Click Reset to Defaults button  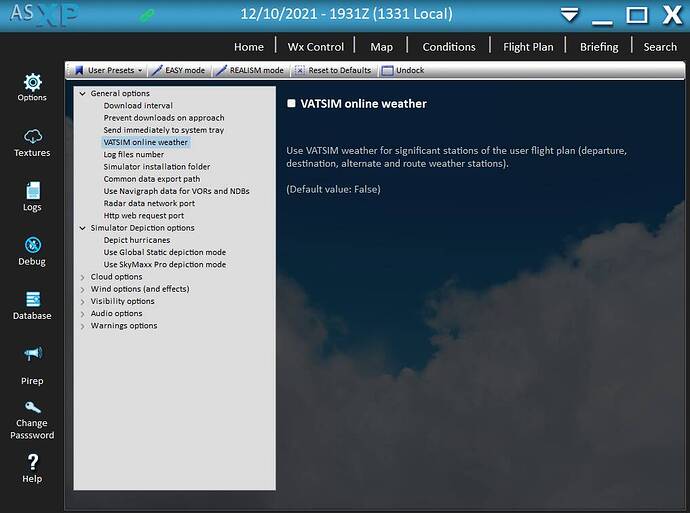333,71
